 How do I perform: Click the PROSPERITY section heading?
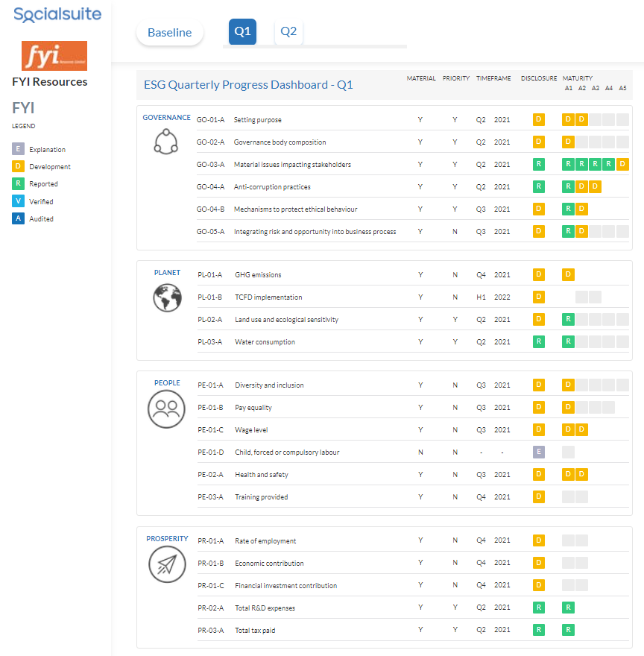pos(167,538)
